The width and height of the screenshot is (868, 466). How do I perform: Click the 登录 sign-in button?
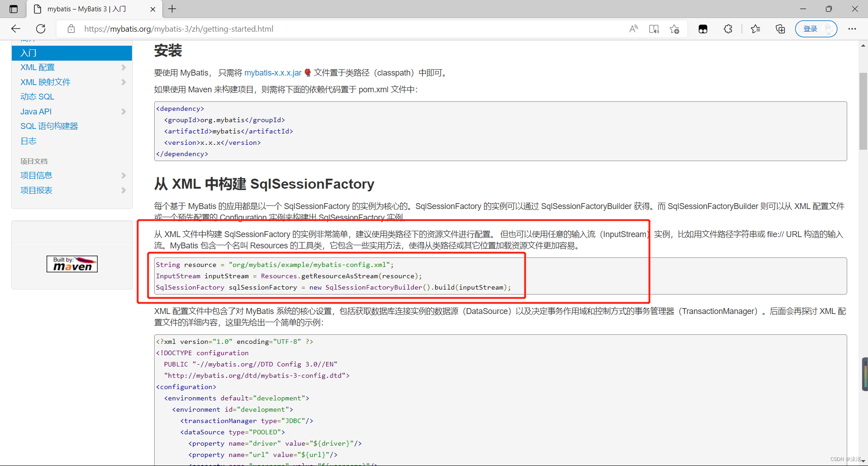816,29
